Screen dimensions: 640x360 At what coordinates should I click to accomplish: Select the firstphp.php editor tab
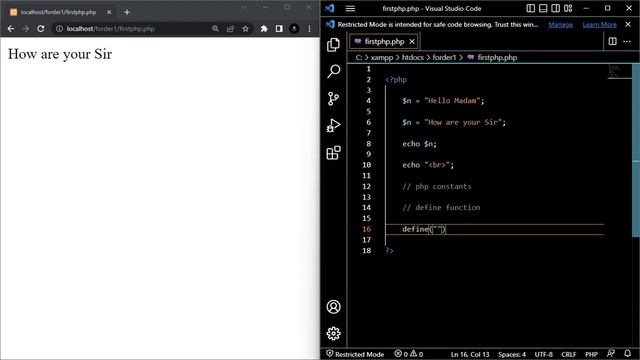tap(383, 42)
